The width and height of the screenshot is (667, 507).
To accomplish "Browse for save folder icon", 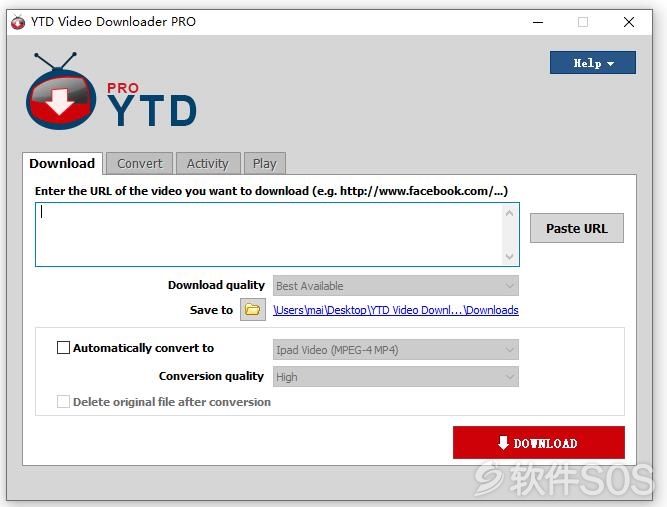I will (x=253, y=310).
